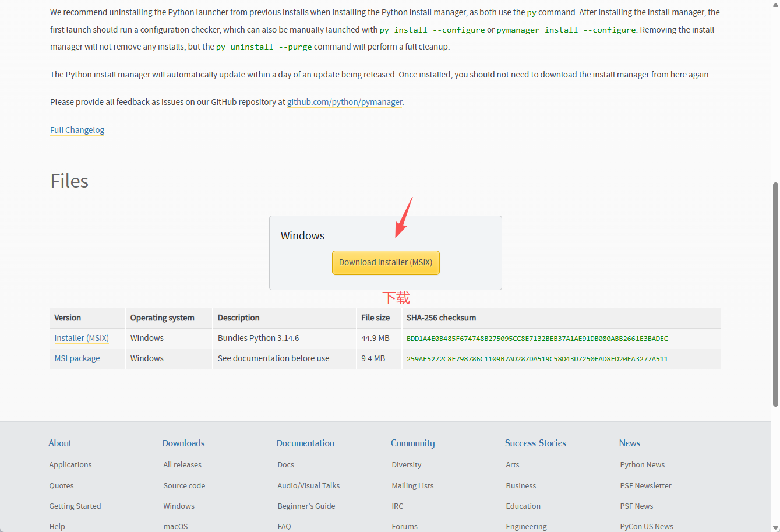The image size is (780, 532).
Task: Open Source code in the footer
Action: click(x=184, y=485)
